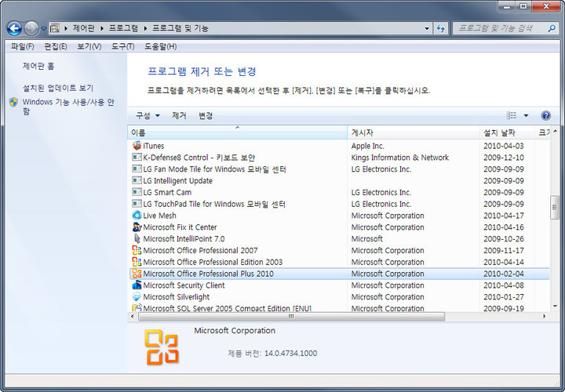The height and width of the screenshot is (392, 565).
Task: Click the vertical scrollbar down arrow
Action: [555, 306]
